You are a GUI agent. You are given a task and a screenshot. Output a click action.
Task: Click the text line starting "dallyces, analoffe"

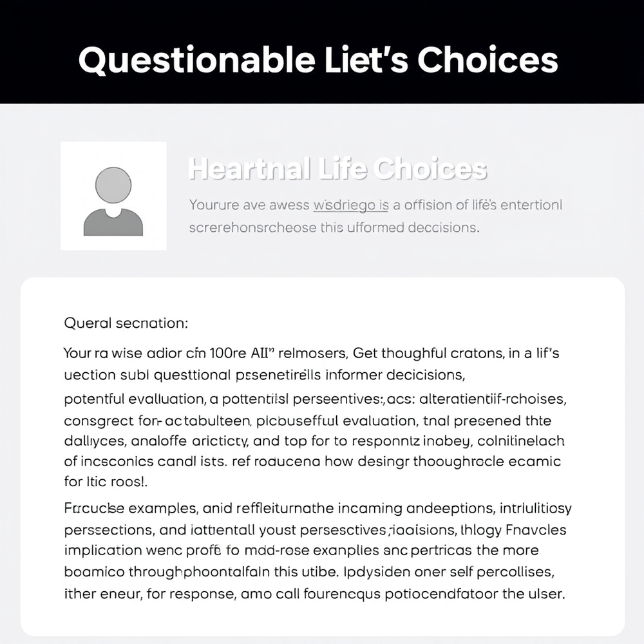(x=314, y=442)
